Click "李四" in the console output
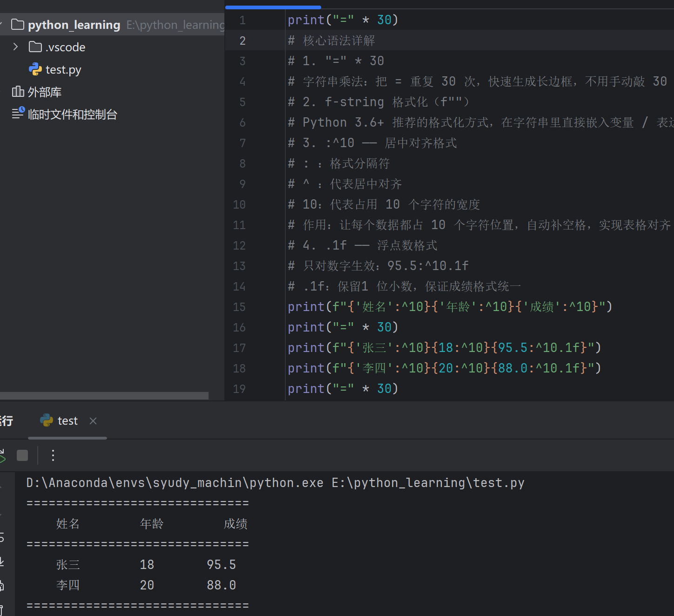The height and width of the screenshot is (616, 674). point(68,585)
